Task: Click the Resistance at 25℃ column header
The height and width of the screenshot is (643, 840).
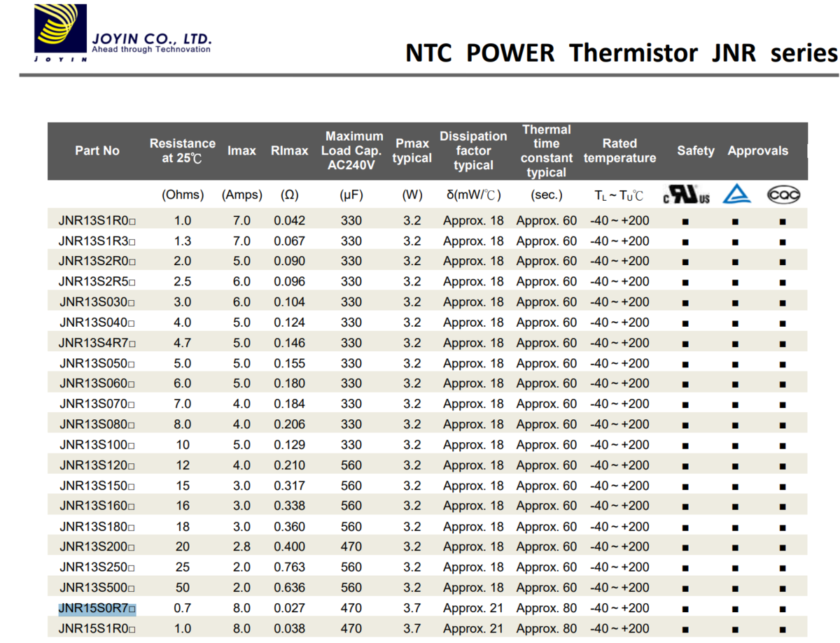Action: click(x=182, y=150)
